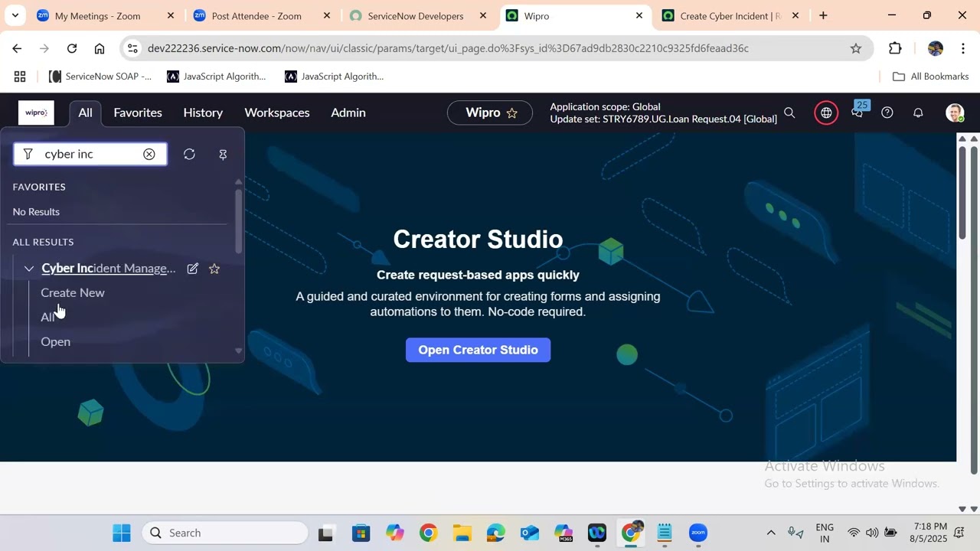The height and width of the screenshot is (551, 980).
Task: Refresh the navigator menu results
Action: (x=189, y=155)
